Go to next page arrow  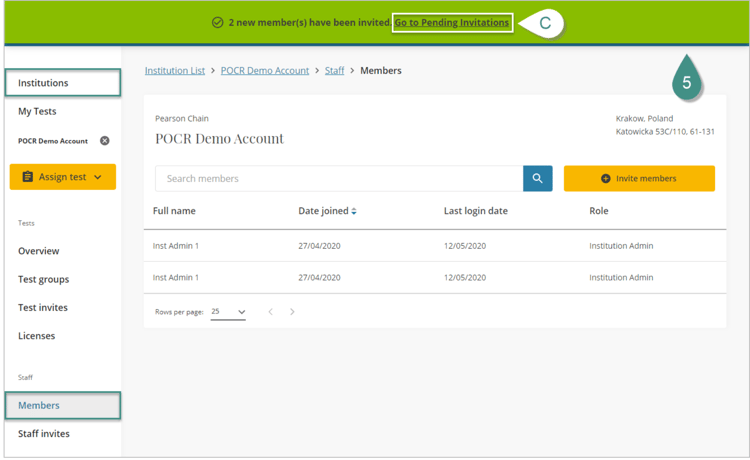(292, 312)
